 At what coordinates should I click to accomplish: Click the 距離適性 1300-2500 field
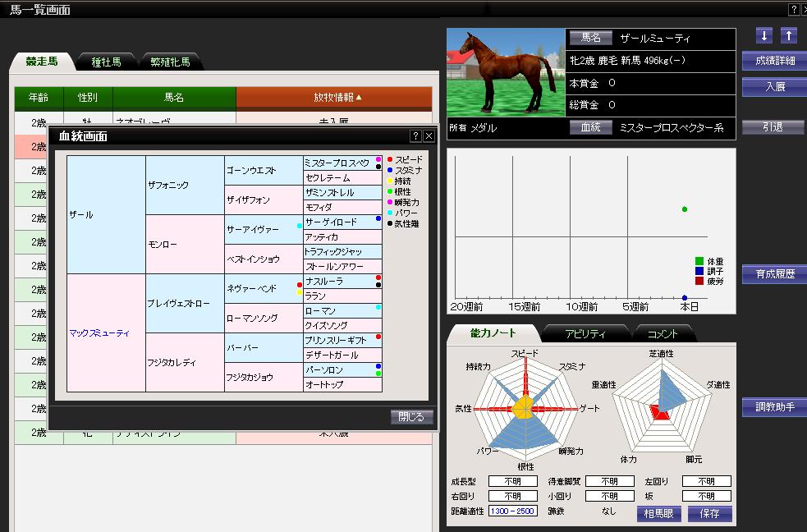click(x=512, y=511)
